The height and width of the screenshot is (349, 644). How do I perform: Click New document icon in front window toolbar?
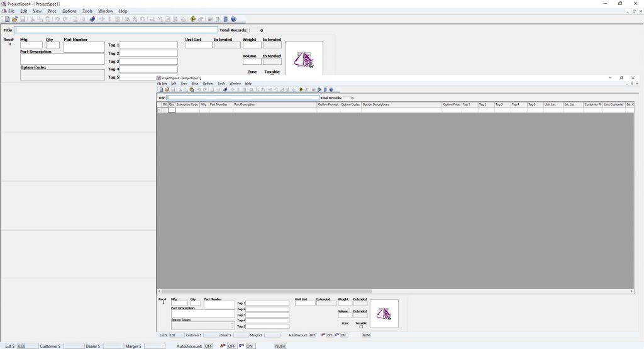pos(162,89)
